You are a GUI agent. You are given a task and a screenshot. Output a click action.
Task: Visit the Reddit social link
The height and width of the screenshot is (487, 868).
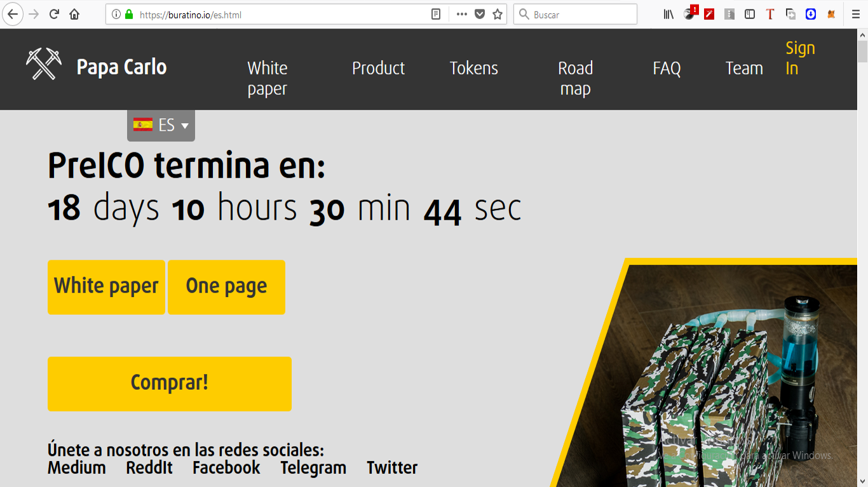[x=149, y=468]
